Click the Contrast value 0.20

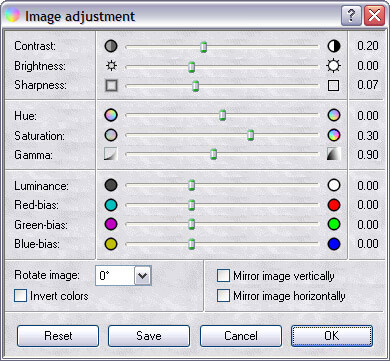coord(368,46)
